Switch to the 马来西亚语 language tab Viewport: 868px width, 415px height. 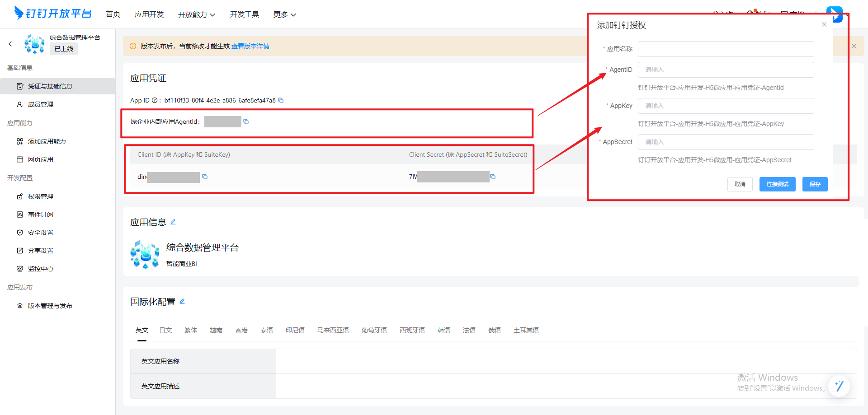tap(333, 330)
